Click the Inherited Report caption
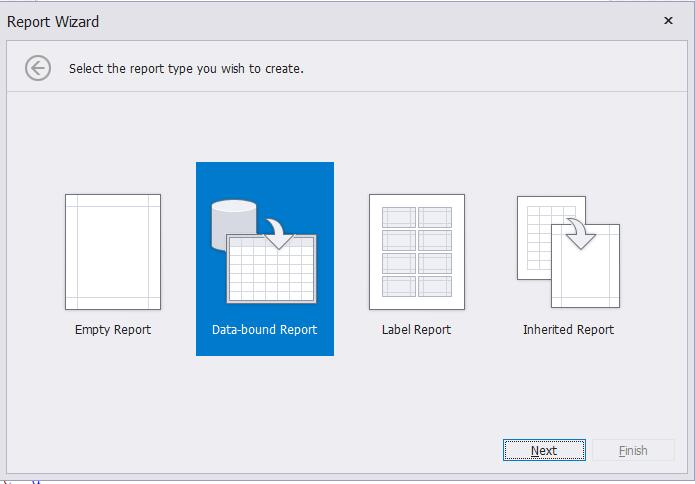 [569, 330]
